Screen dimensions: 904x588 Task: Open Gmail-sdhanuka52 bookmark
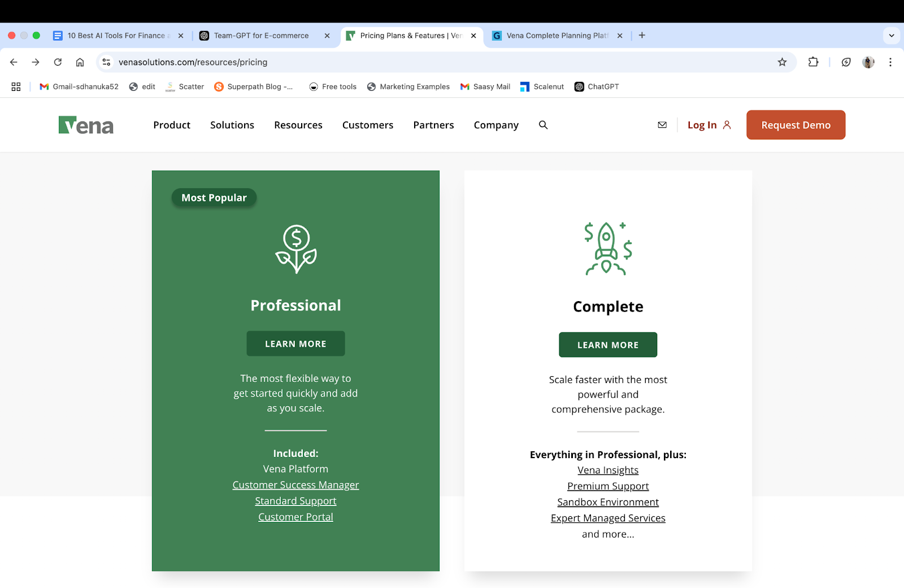click(x=79, y=86)
